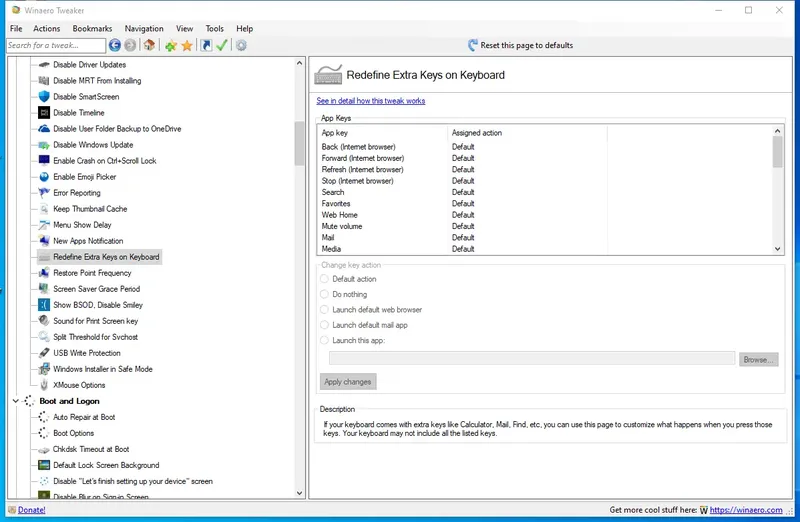The width and height of the screenshot is (800, 522).
Task: Click the Disable Timeline icon
Action: (44, 113)
